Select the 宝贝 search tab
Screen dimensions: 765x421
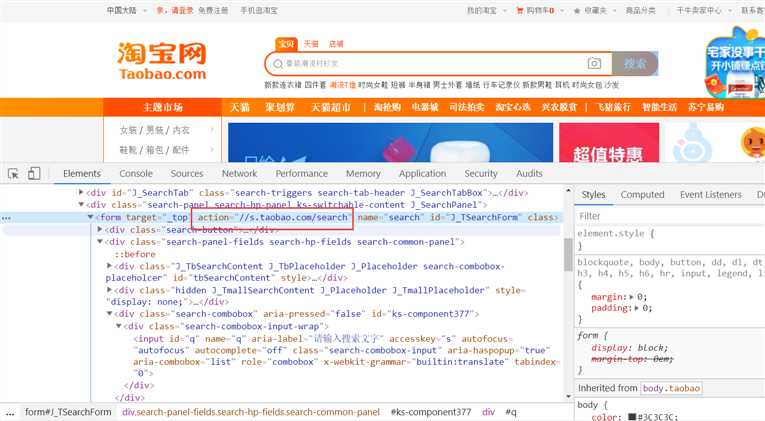286,44
